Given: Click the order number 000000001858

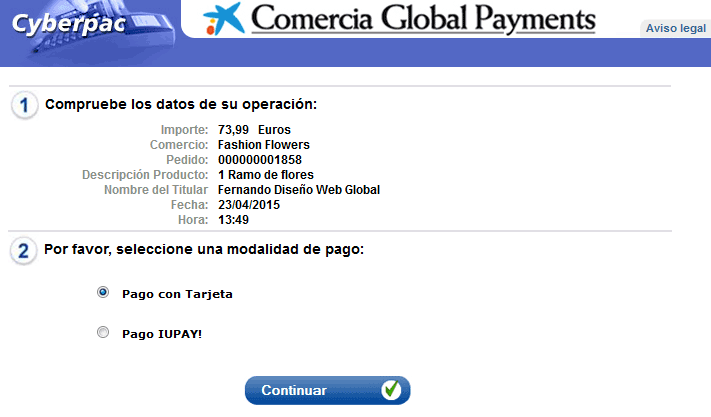Looking at the screenshot, I should [x=259, y=160].
